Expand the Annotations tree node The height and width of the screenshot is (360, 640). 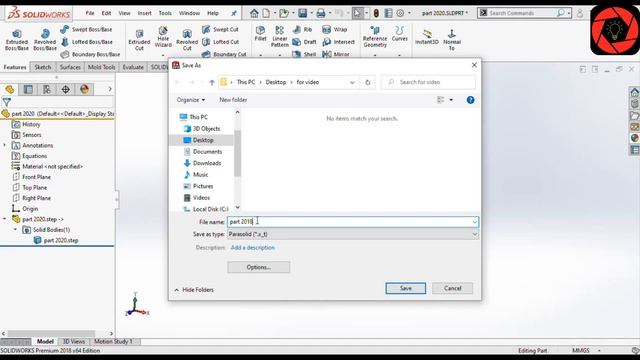(x=5, y=145)
